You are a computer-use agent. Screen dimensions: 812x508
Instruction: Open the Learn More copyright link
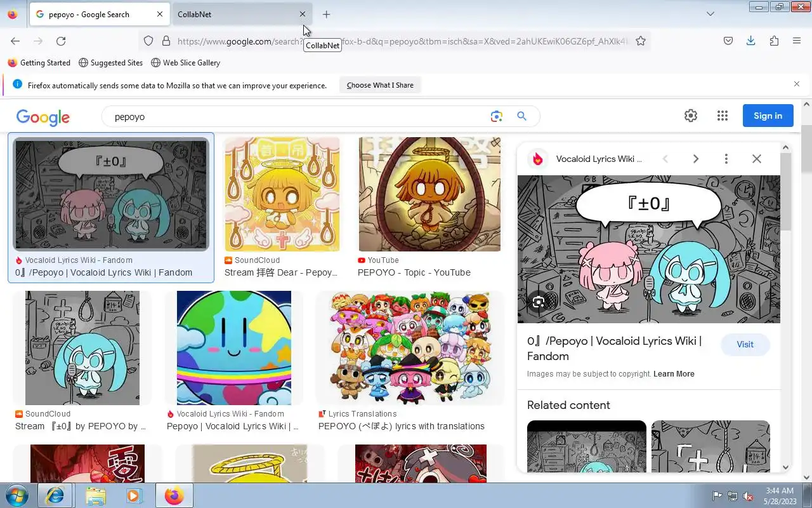click(674, 374)
